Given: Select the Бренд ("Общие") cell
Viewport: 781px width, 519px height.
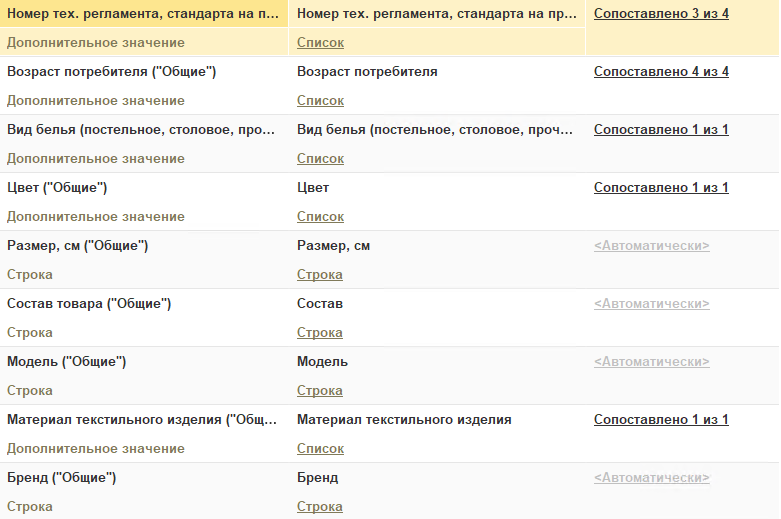Looking at the screenshot, I should 62,478.
